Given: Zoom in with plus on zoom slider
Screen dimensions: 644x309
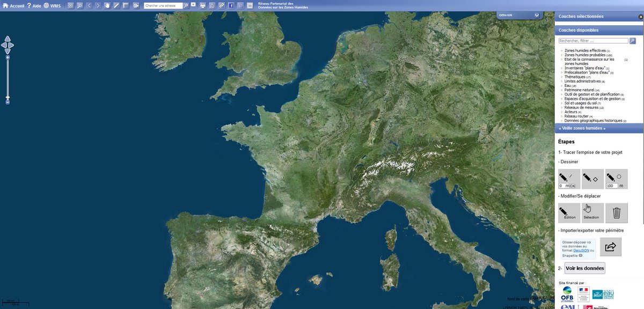Looking at the screenshot, I should [x=8, y=57].
